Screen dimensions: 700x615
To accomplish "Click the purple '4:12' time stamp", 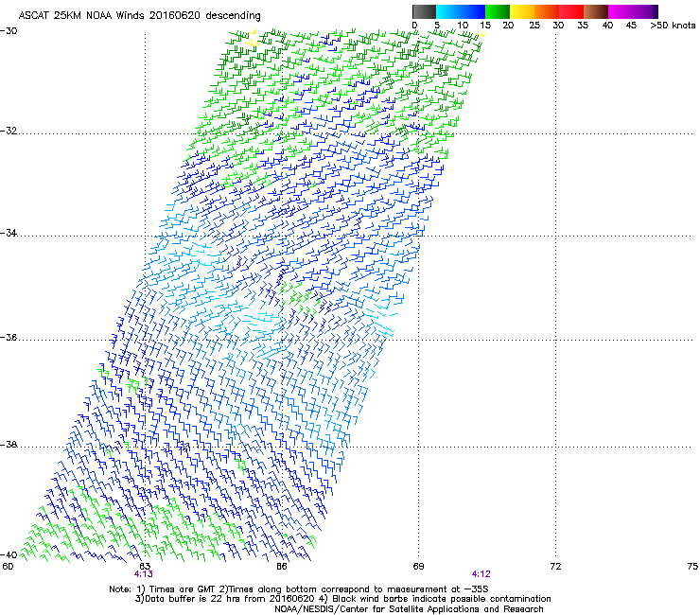I will click(481, 574).
